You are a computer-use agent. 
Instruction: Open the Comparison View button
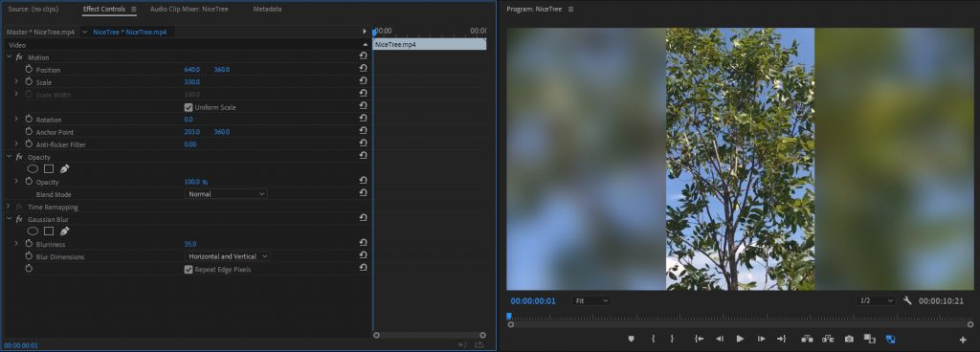[x=869, y=339]
